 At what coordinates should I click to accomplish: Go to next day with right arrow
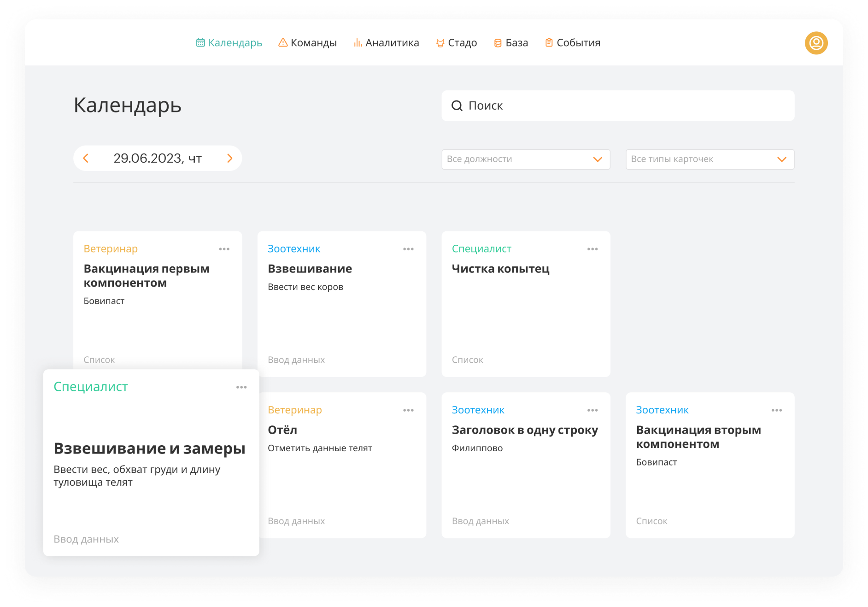(230, 159)
